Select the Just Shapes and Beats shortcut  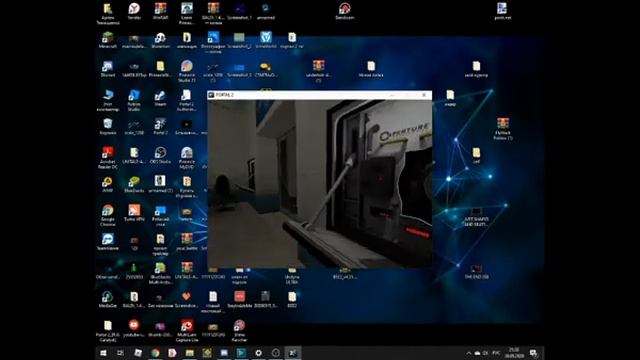476,218
